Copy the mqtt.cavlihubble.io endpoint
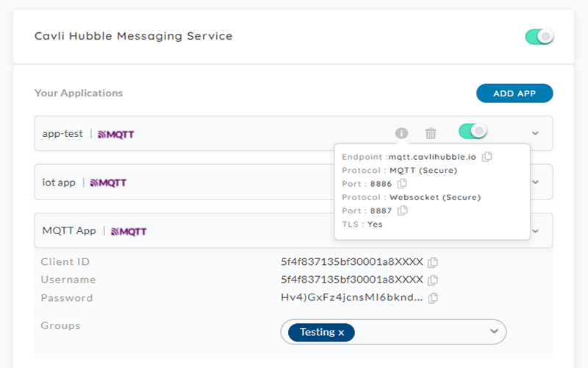588x368 pixels. coord(487,157)
